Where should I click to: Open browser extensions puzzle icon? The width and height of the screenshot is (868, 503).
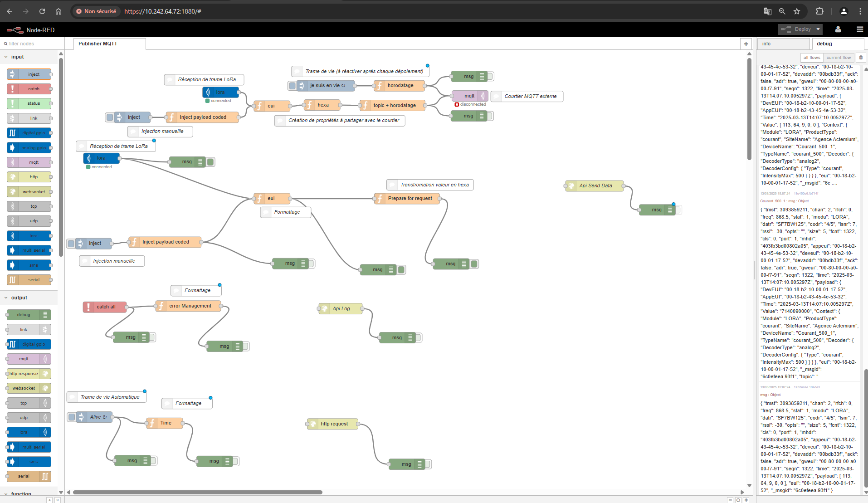pyautogui.click(x=819, y=11)
